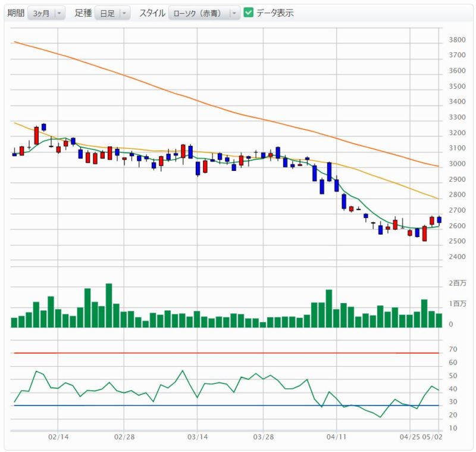
Task: Click the 3000 price axis label
Action: click(x=457, y=164)
